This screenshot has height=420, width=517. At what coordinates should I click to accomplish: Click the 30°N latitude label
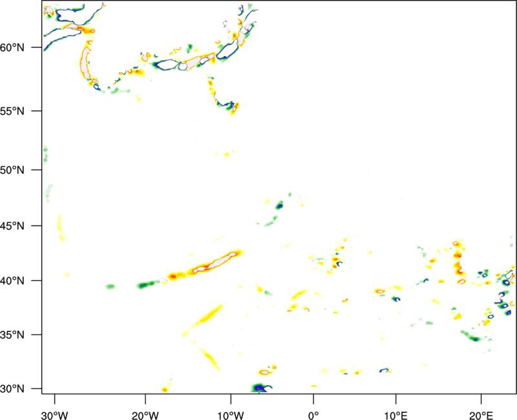coord(12,389)
